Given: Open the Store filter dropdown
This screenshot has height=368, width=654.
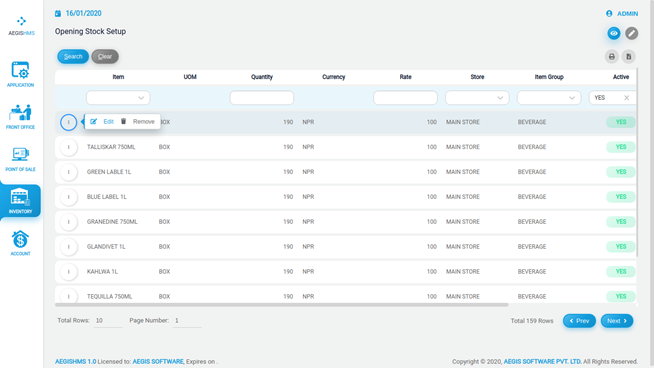Looking at the screenshot, I should [477, 98].
